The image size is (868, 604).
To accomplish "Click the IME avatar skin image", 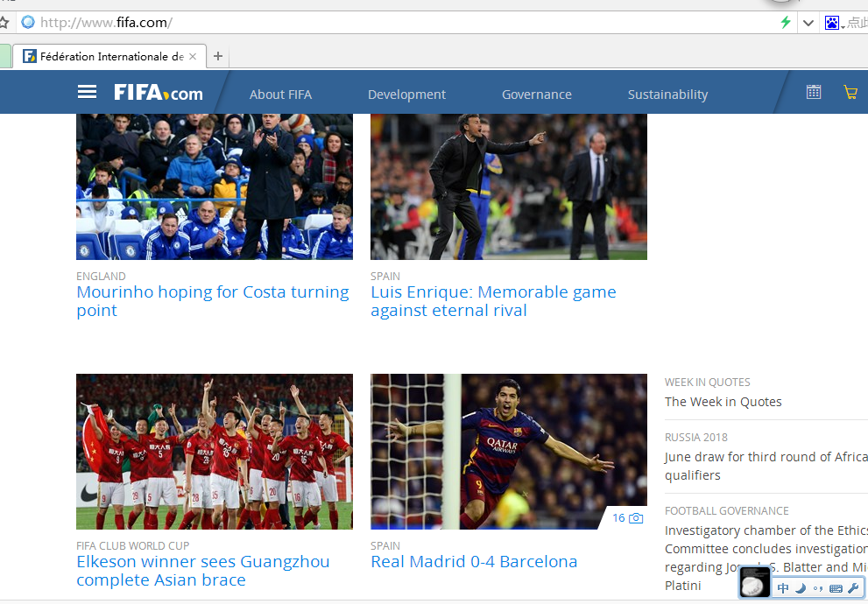I will (x=754, y=582).
